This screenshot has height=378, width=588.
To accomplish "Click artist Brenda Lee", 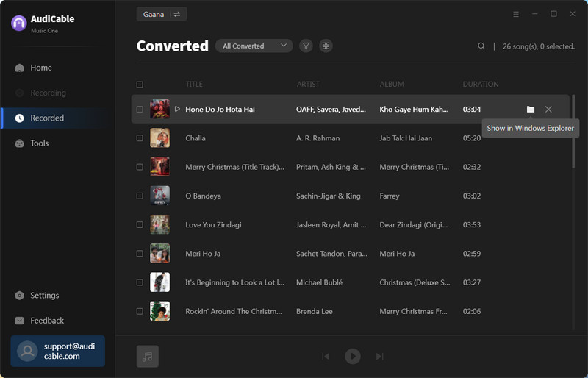I will (315, 312).
